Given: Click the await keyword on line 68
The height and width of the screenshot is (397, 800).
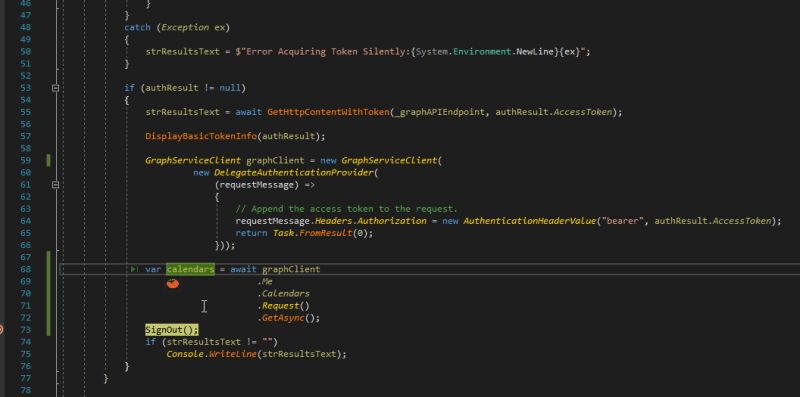Looking at the screenshot, I should pyautogui.click(x=243, y=269).
